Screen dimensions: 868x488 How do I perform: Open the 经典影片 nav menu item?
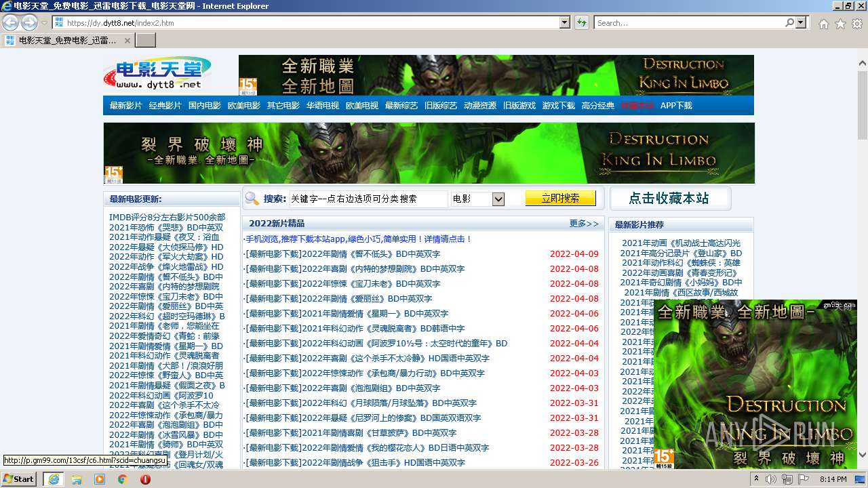coord(165,106)
